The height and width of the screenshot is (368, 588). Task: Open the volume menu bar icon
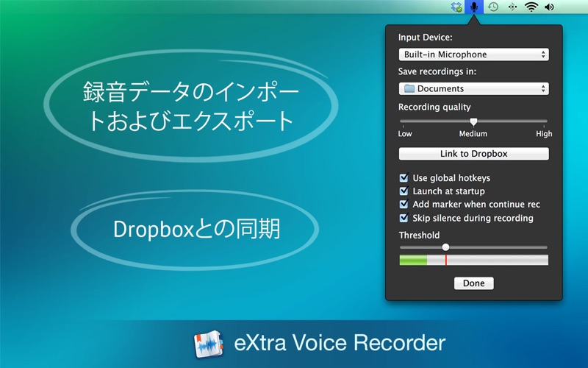click(549, 7)
